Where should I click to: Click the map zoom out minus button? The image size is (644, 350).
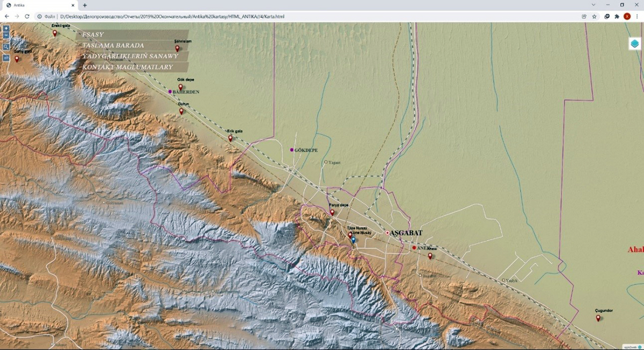click(x=6, y=35)
